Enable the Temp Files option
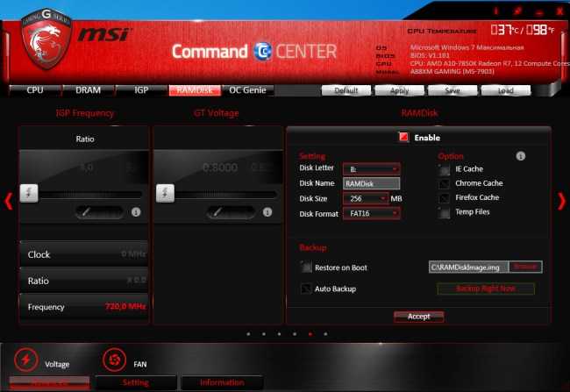Screen dimensions: 570x392 pos(444,212)
